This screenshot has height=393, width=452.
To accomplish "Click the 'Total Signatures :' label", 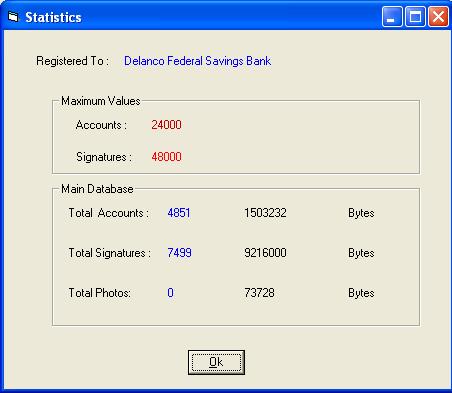I will click(x=110, y=253).
